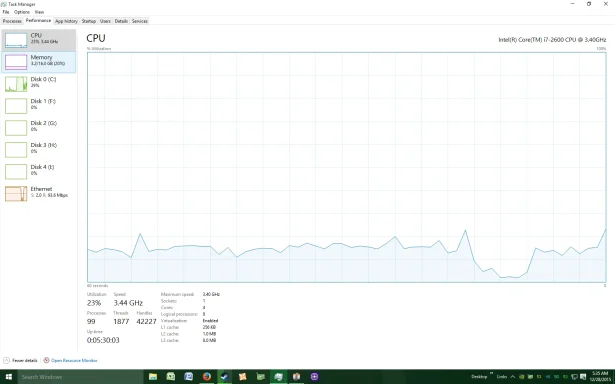Open the Startup tab
Screen dimensions: 615x384
click(89, 21)
